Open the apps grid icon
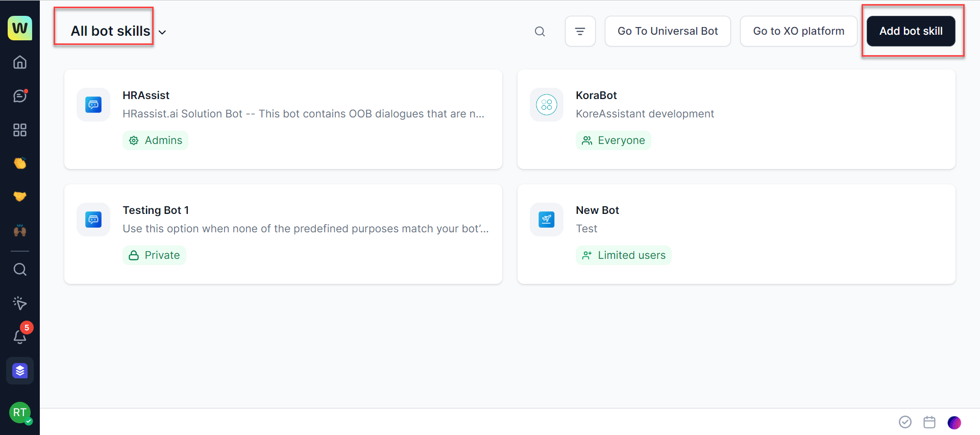 20,130
